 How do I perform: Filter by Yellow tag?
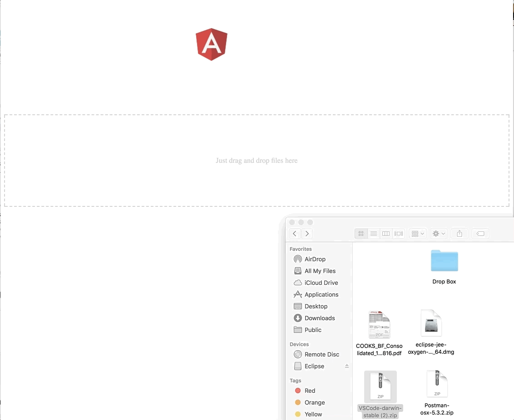[319, 414]
